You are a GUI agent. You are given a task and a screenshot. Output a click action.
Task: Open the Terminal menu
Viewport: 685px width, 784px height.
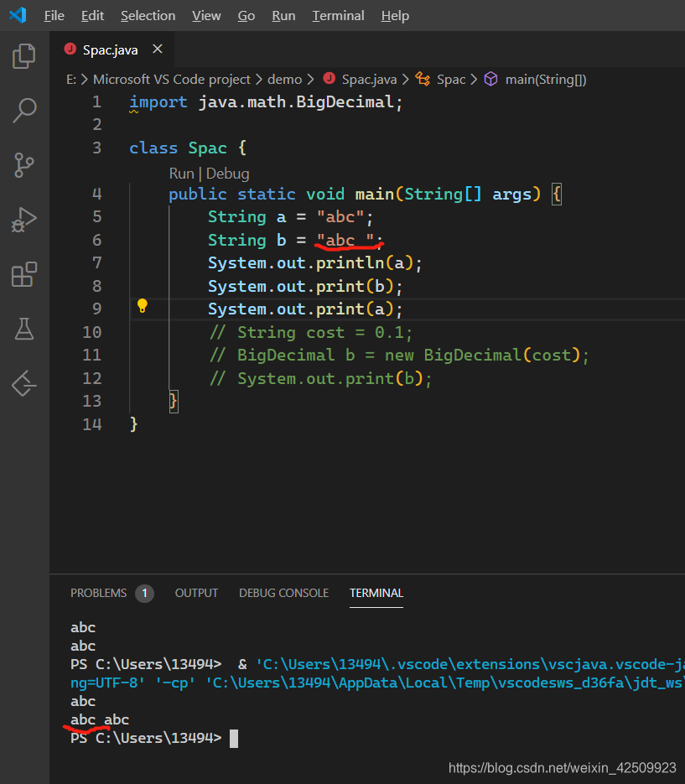339,15
